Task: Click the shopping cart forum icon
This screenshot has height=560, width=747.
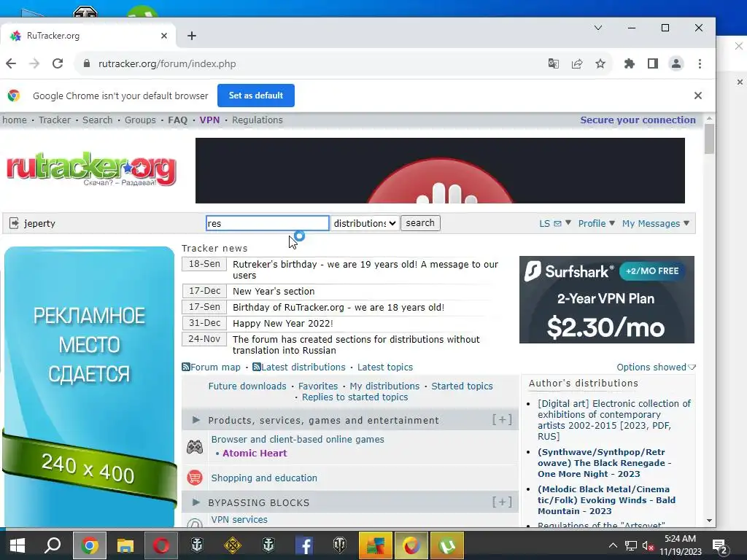Action: [194, 478]
